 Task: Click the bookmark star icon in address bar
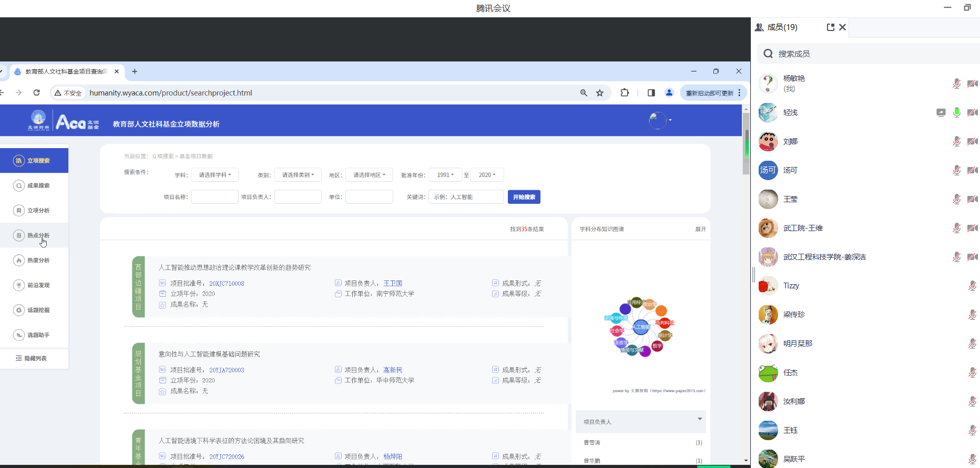point(600,93)
